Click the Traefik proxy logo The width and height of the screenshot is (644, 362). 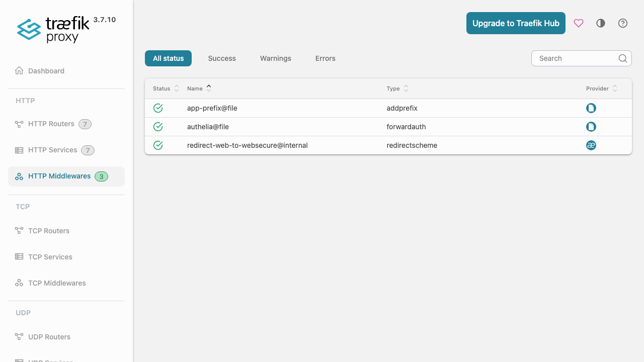click(x=53, y=30)
